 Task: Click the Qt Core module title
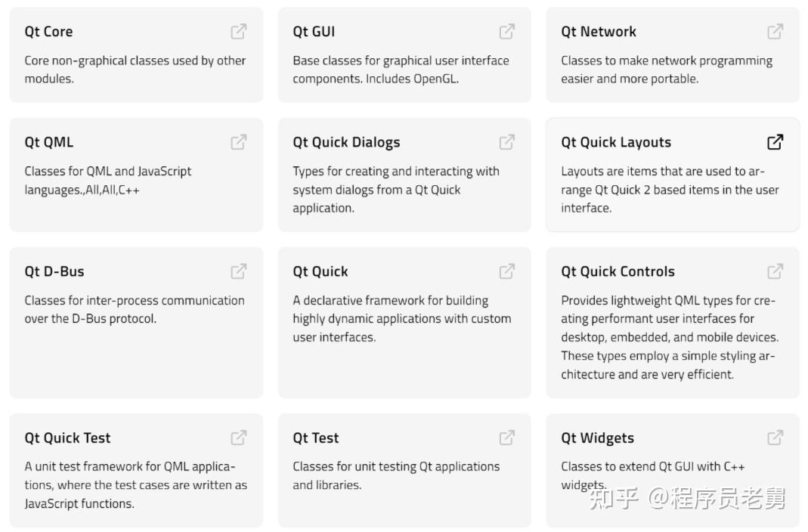[48, 32]
